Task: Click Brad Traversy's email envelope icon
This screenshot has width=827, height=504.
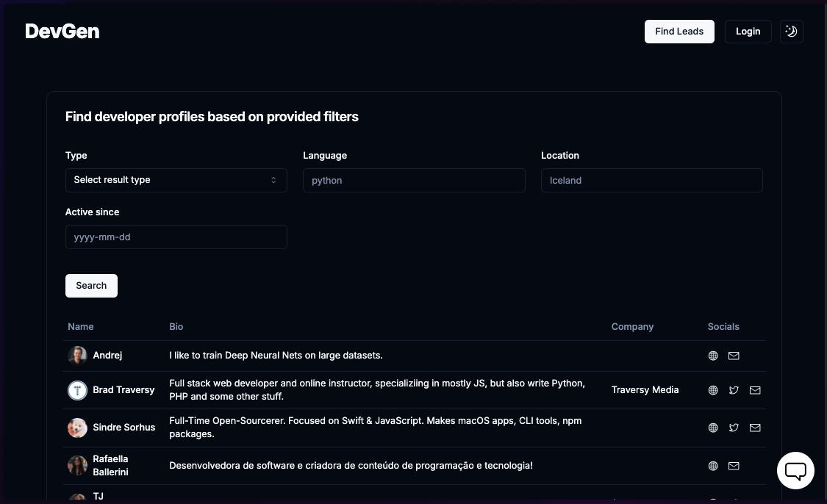Action: point(755,390)
